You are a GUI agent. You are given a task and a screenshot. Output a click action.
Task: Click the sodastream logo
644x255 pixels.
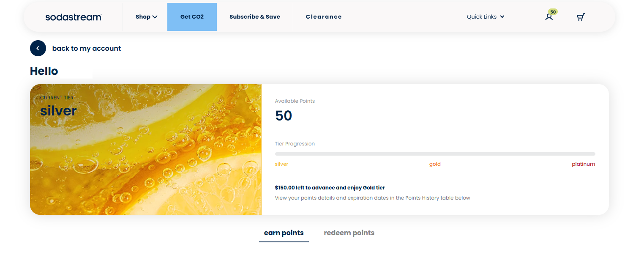tap(74, 17)
